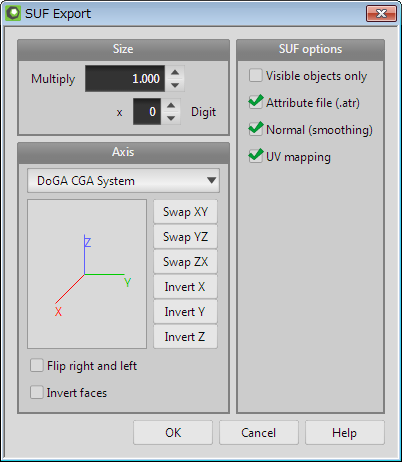Click the Multiply decrease arrow
Screen dimensions: 402x462
tap(175, 85)
